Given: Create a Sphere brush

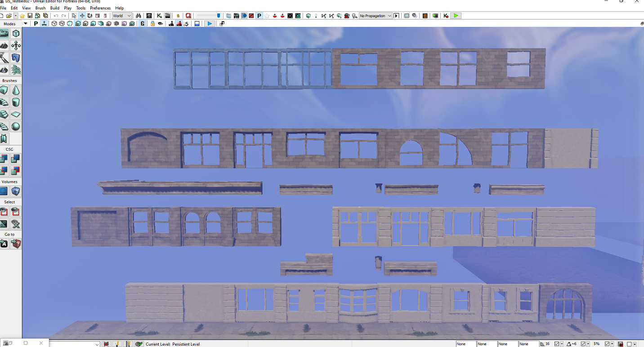Looking at the screenshot, I should point(16,127).
